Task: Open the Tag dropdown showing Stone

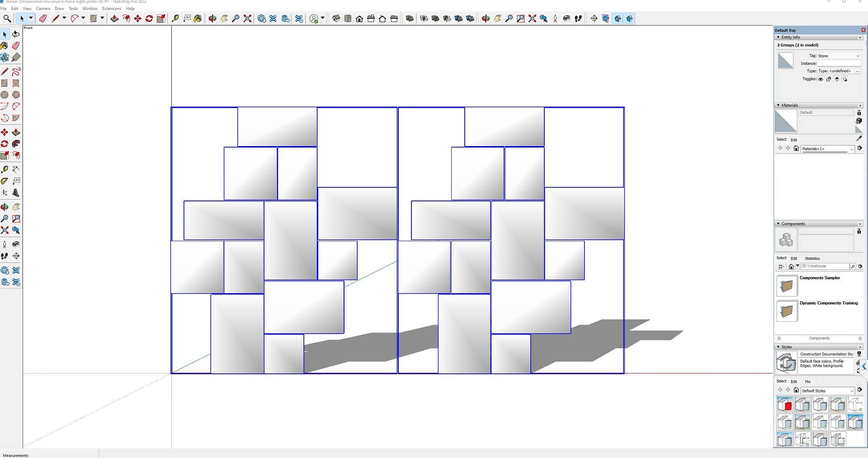Action: point(839,56)
